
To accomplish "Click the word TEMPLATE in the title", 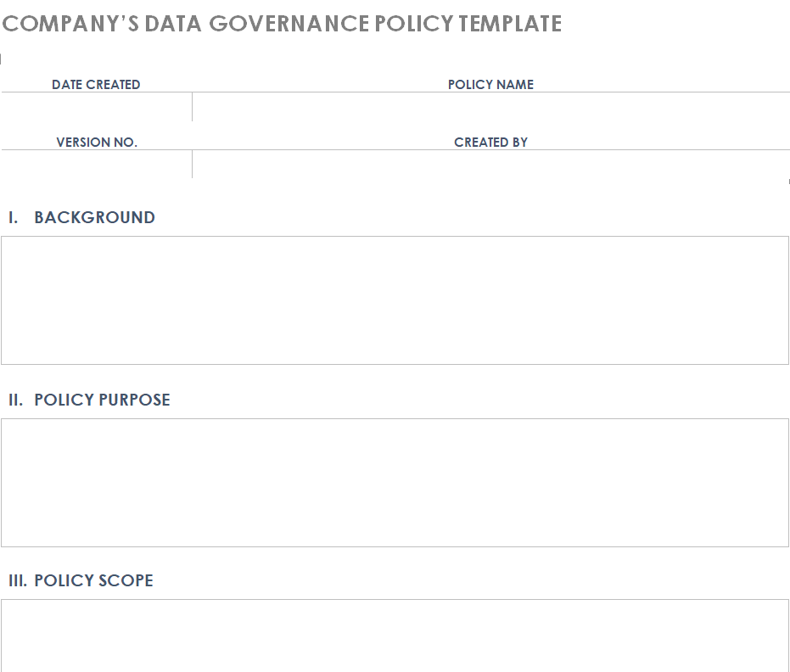I will 510,24.
